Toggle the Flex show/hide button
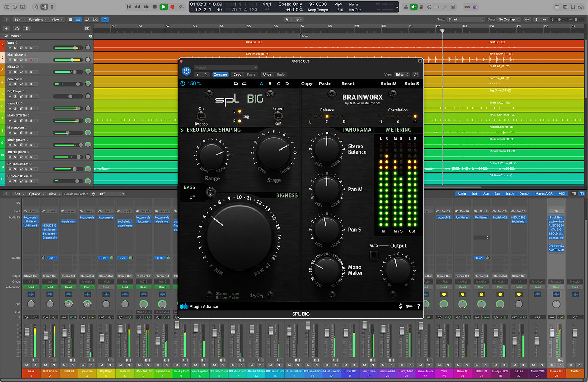This screenshot has height=382, width=588. tap(96, 20)
